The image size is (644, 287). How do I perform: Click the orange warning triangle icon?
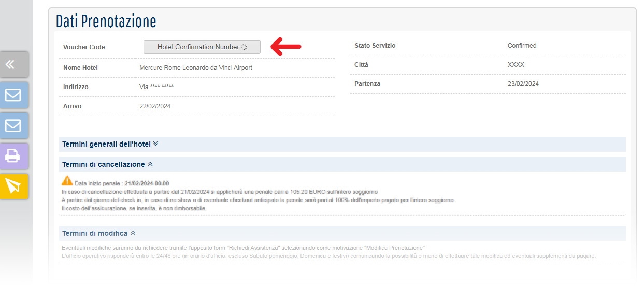click(x=67, y=181)
